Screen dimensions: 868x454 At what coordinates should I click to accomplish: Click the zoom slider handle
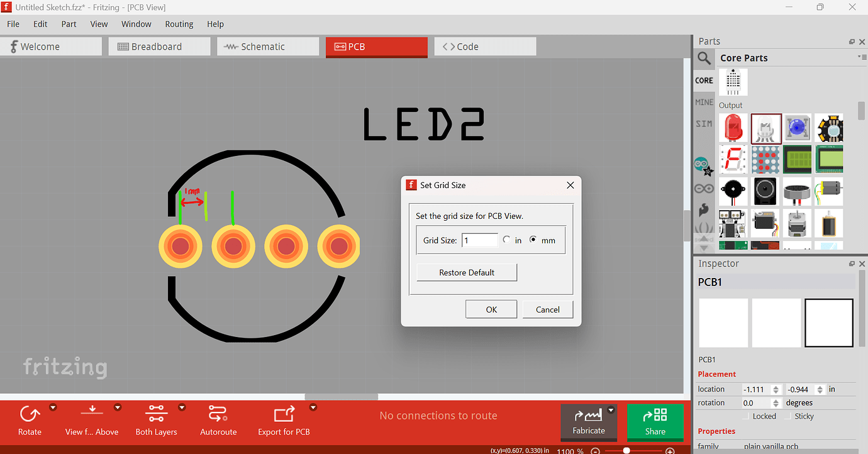coord(626,450)
